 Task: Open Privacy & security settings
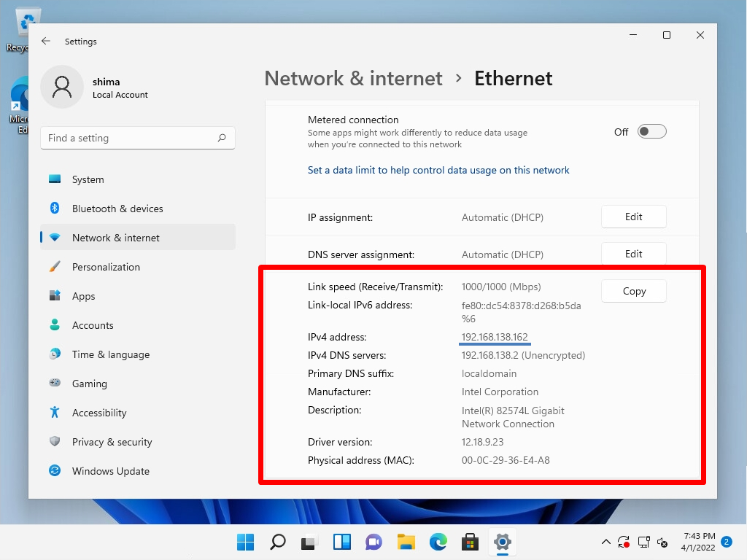pos(138,442)
